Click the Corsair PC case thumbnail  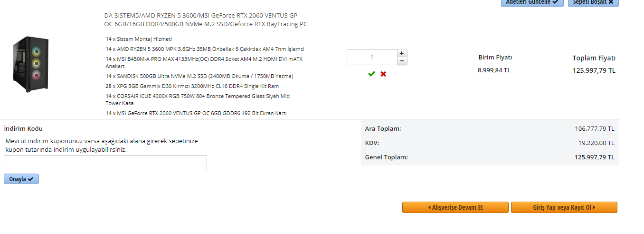(30, 64)
